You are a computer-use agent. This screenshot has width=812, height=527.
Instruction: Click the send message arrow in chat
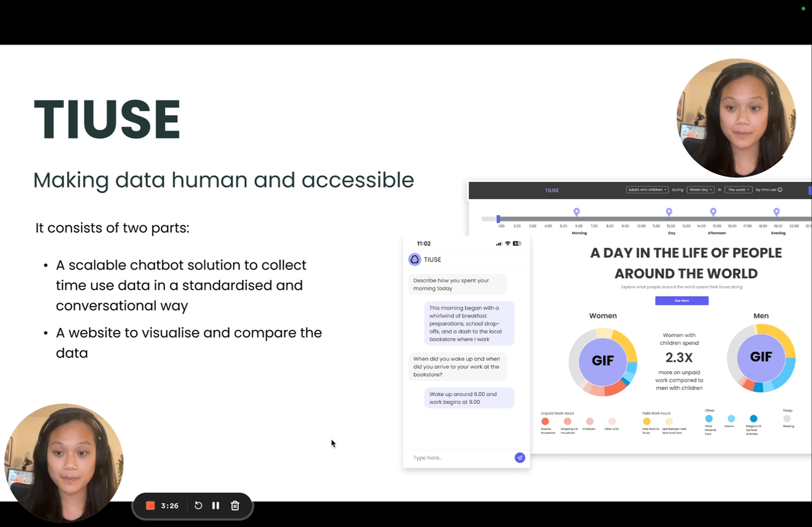(x=520, y=458)
